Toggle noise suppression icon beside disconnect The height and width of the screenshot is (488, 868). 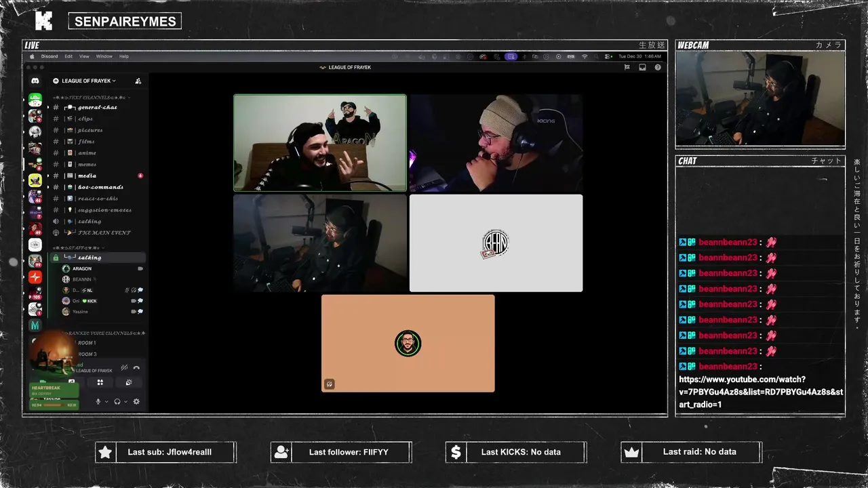tap(124, 367)
